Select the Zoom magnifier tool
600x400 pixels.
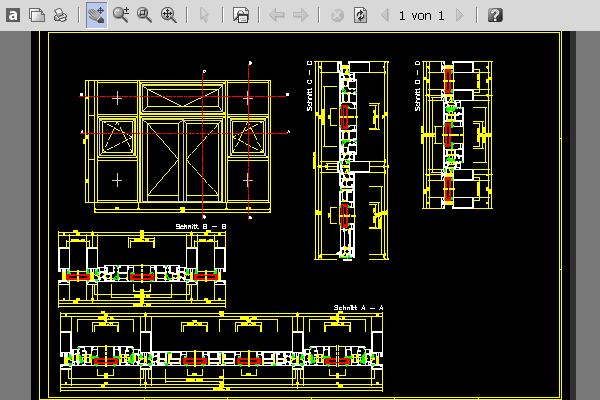121,15
